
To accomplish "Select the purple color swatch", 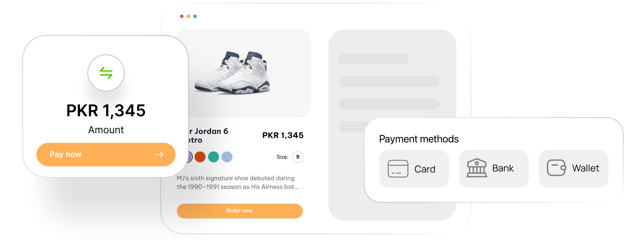I will tap(189, 157).
